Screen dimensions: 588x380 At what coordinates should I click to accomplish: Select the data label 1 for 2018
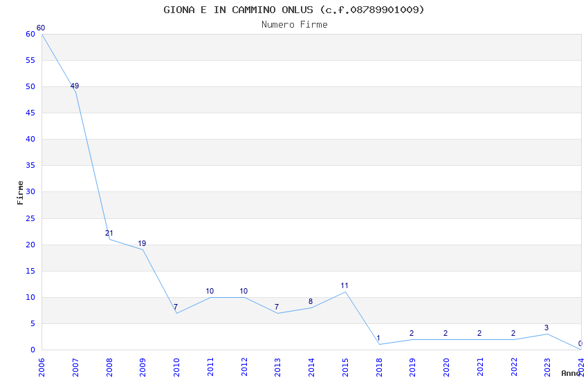[x=378, y=338]
